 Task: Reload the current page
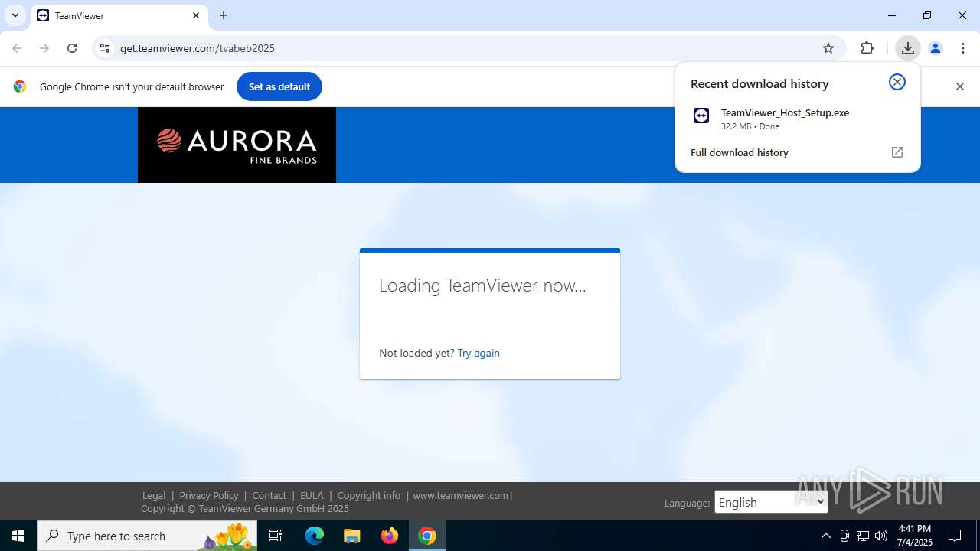[x=72, y=48]
